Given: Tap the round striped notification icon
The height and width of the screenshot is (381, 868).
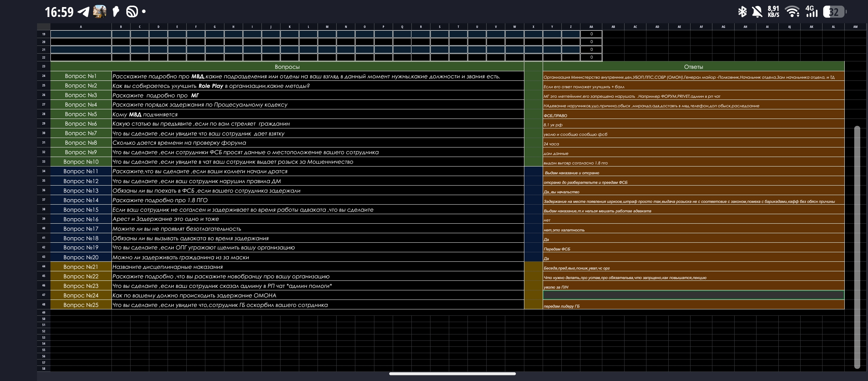Looking at the screenshot, I should (132, 12).
